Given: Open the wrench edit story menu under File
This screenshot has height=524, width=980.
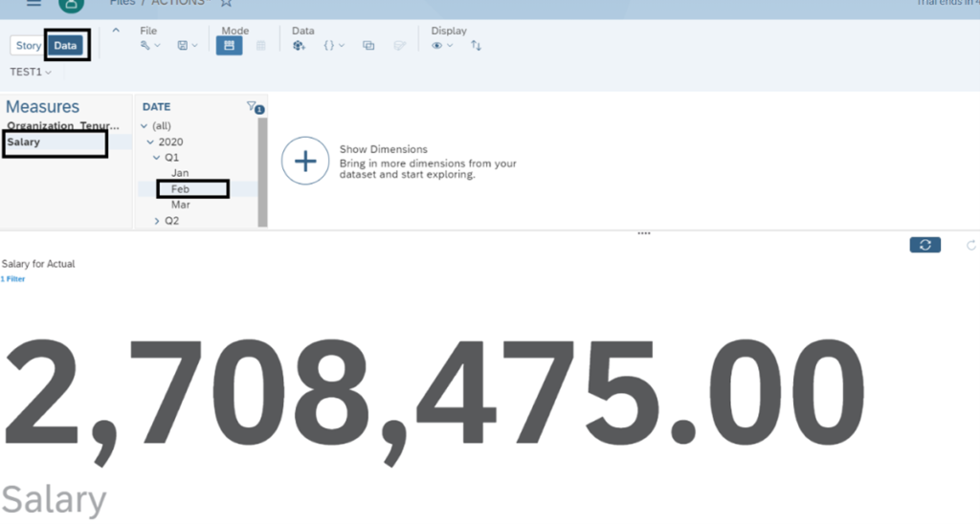Looking at the screenshot, I should pyautogui.click(x=150, y=46).
